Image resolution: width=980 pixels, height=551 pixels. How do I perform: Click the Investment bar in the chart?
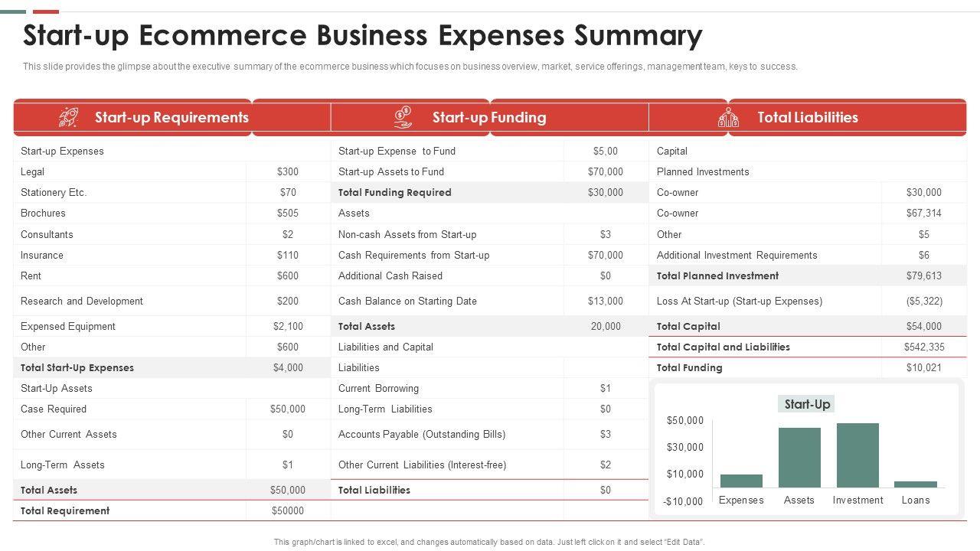(x=857, y=455)
